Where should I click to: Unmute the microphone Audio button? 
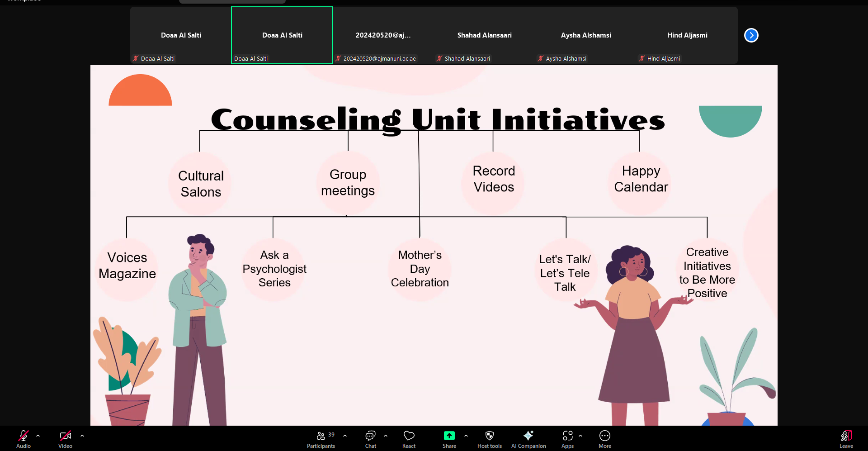(x=24, y=436)
